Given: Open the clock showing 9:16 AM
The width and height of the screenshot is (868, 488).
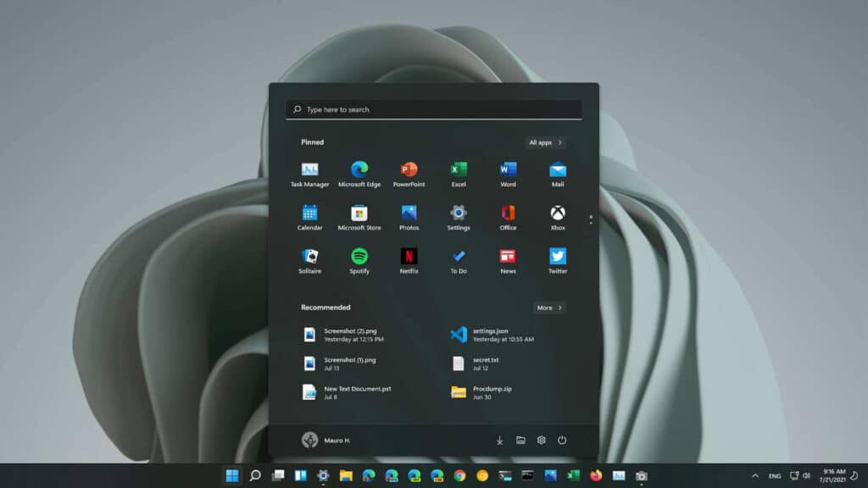Looking at the screenshot, I should tap(832, 476).
